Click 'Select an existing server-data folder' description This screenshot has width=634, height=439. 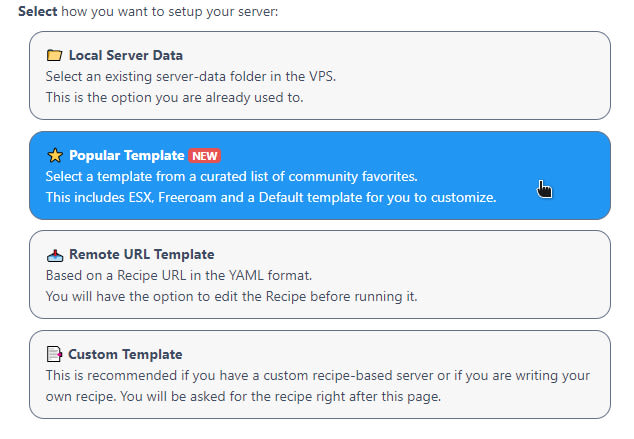(190, 76)
